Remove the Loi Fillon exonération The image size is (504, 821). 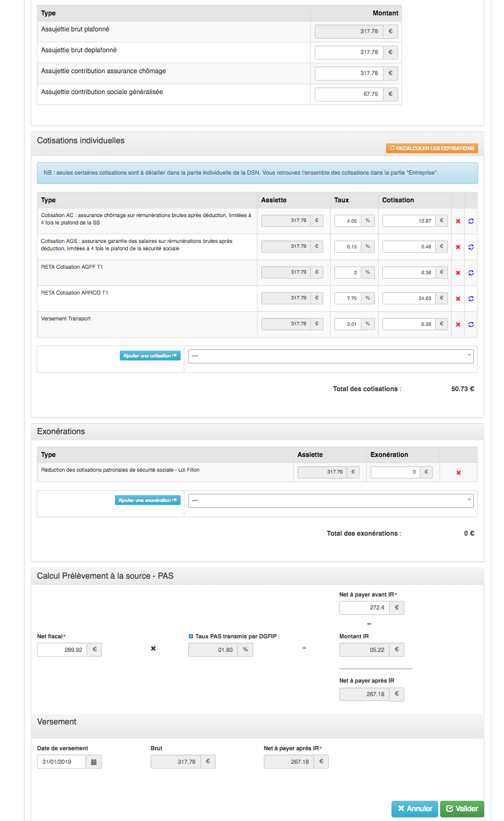tap(459, 473)
